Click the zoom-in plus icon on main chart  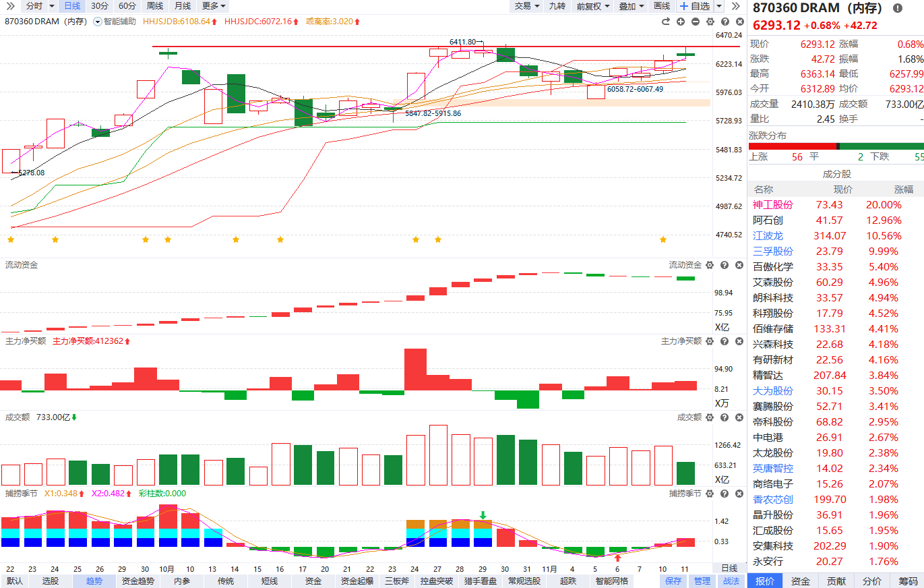point(679,22)
